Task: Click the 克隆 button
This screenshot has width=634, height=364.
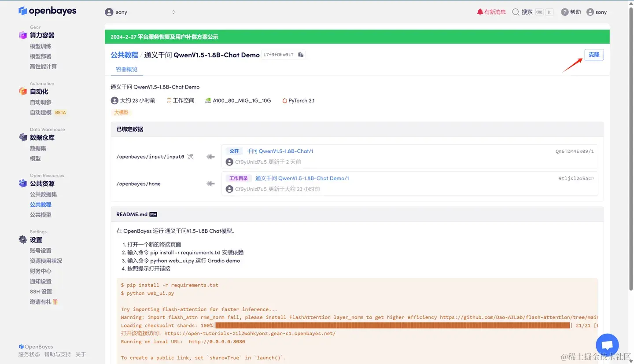Action: click(x=594, y=55)
